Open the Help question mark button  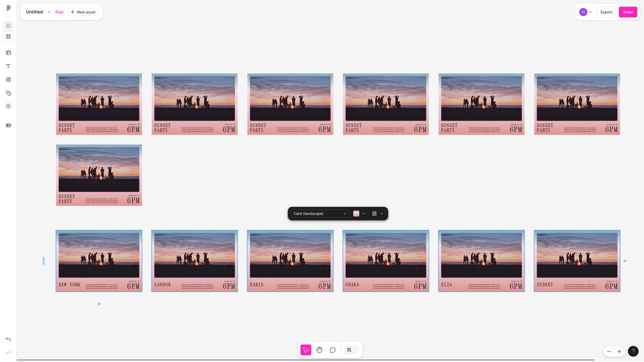coord(633,352)
